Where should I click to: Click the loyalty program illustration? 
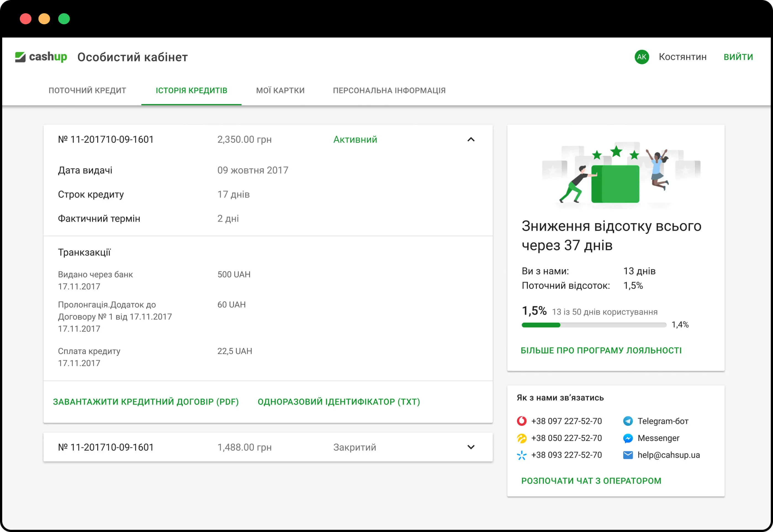615,177
